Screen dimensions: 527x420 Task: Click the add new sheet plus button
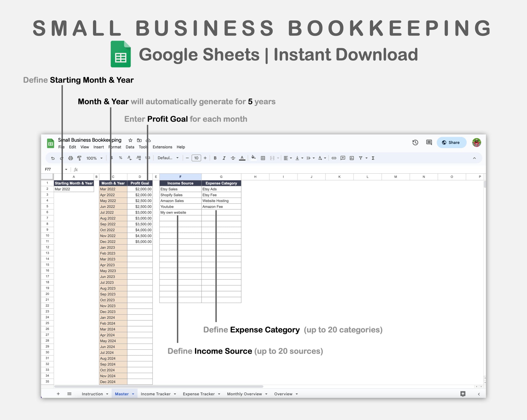58,394
